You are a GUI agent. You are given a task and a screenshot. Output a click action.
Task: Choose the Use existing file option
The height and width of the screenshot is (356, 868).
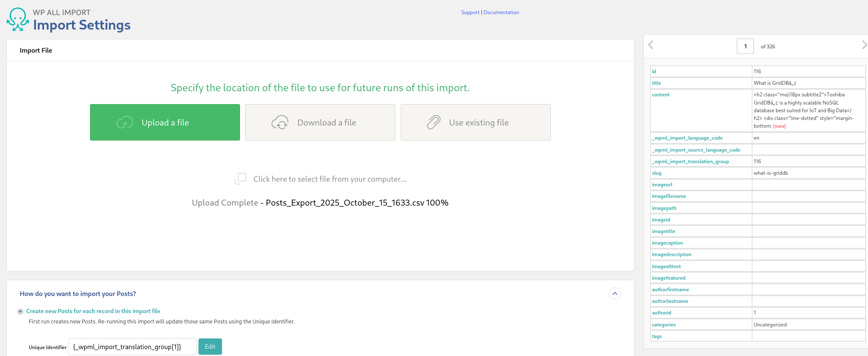click(x=476, y=123)
